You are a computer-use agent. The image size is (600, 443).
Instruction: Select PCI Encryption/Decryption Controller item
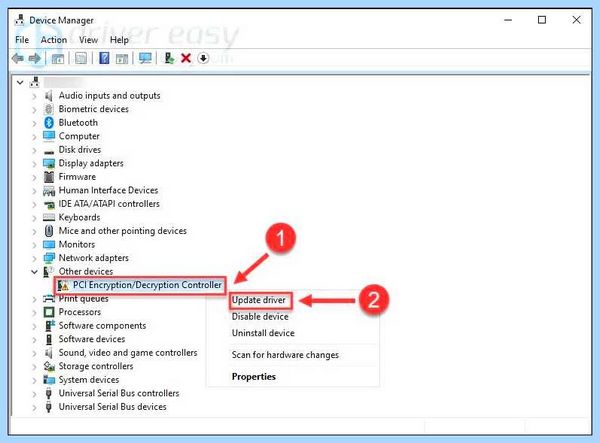coord(147,285)
